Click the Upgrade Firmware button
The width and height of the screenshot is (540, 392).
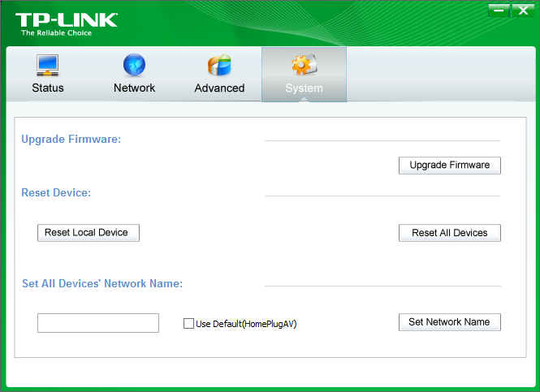click(x=450, y=166)
